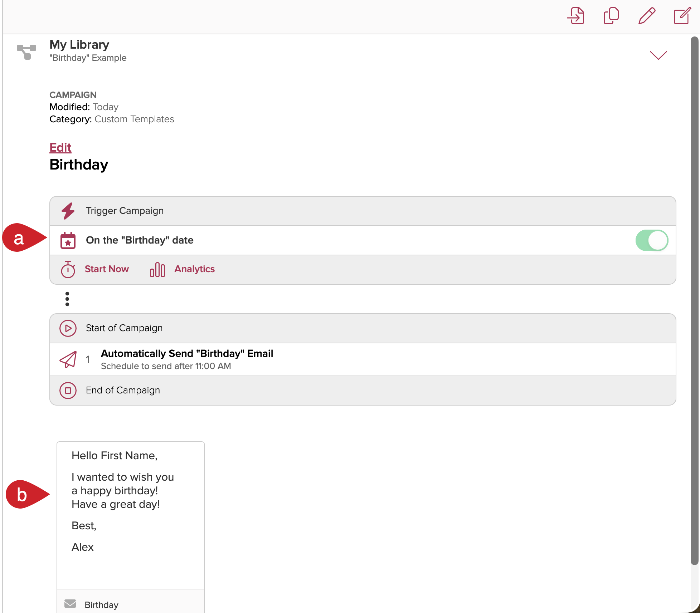Toggle off the Birthday date trigger switch
The image size is (700, 613).
click(x=652, y=240)
